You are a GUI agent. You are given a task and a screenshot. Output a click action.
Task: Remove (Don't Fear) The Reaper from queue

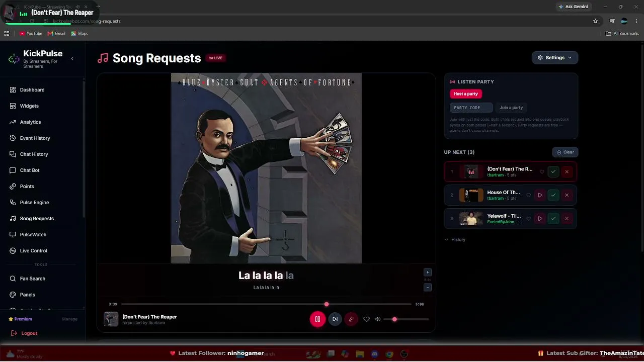pos(567,172)
